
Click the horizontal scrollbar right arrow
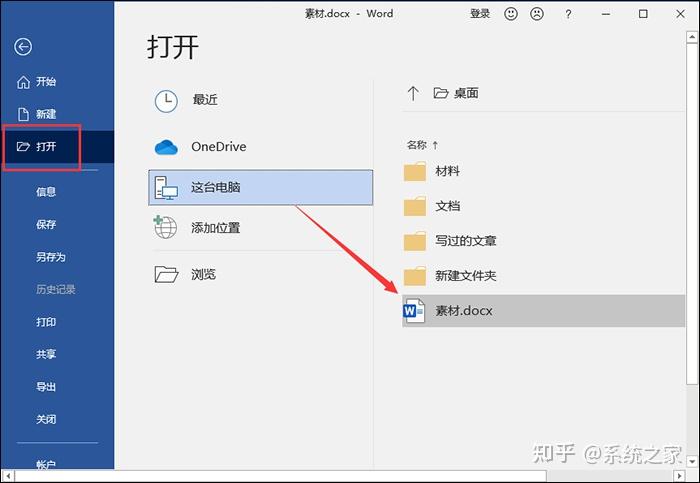coord(679,476)
